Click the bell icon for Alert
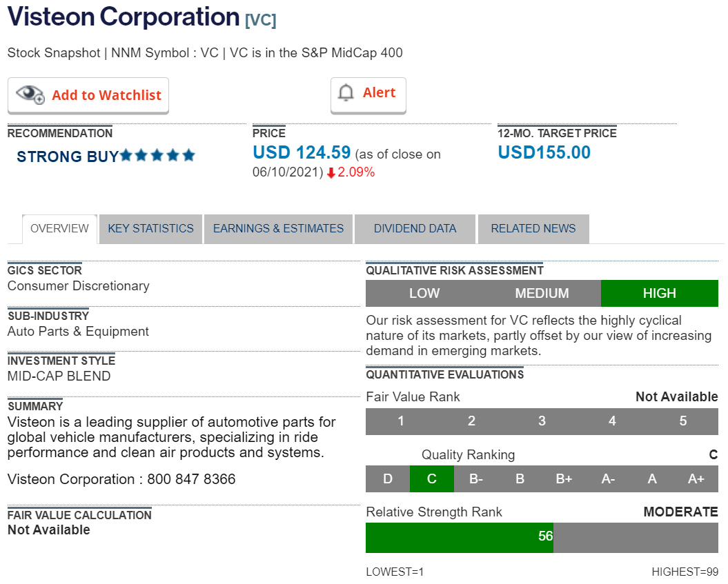The width and height of the screenshot is (728, 584). (346, 93)
